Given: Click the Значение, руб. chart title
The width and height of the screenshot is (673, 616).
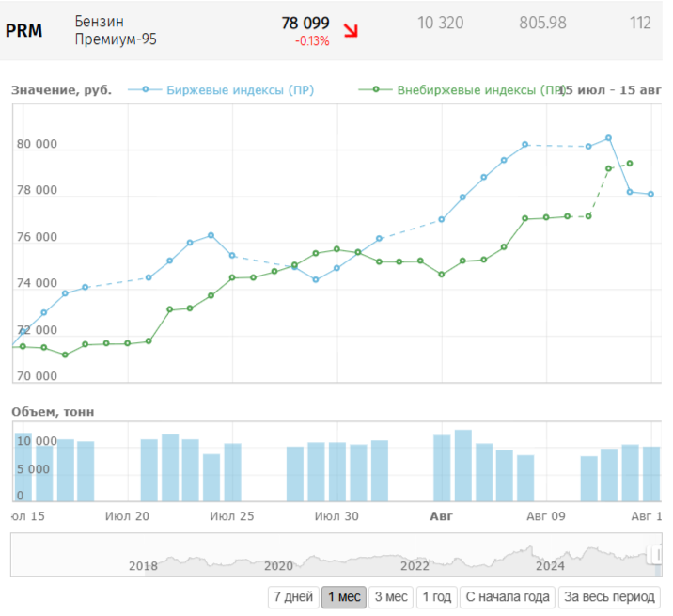Looking at the screenshot, I should tap(61, 90).
